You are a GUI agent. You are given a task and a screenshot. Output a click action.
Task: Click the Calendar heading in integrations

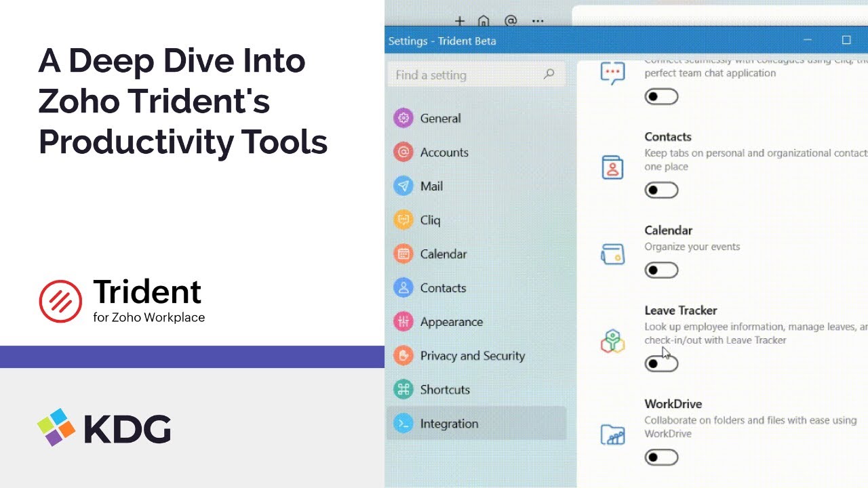click(x=668, y=230)
